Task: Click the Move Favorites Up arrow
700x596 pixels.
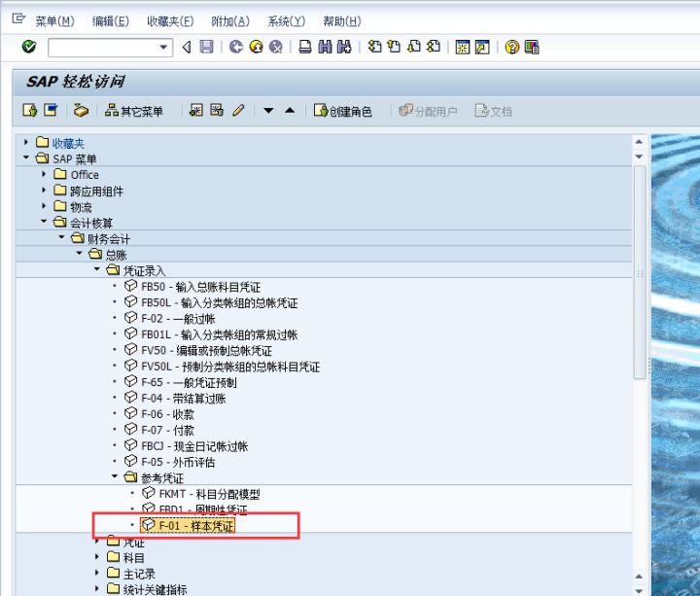Action: (290, 110)
